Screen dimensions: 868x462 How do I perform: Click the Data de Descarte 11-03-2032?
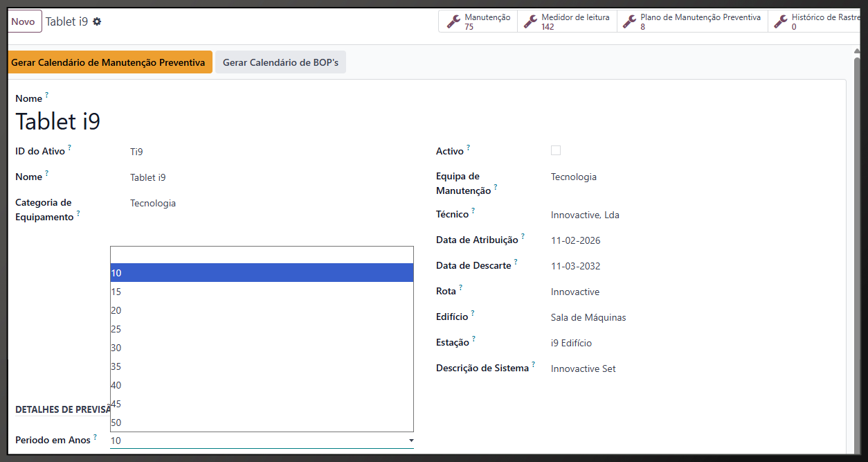click(576, 266)
